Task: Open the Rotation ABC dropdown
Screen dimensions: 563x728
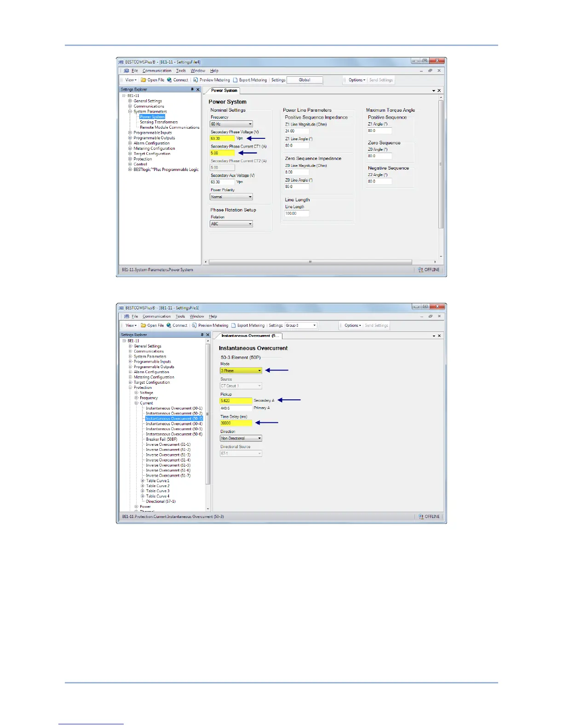Action: [231, 224]
